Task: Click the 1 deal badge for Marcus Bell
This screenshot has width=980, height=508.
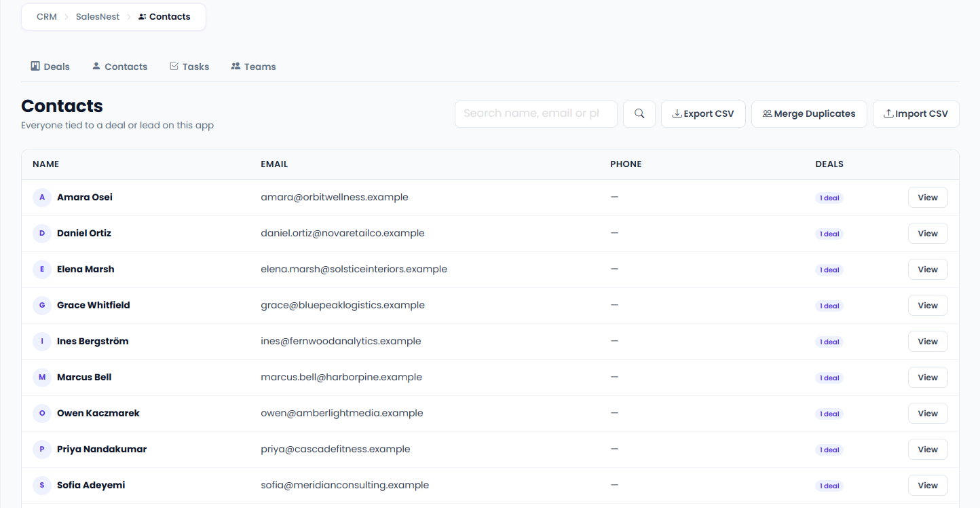Action: pyautogui.click(x=829, y=378)
